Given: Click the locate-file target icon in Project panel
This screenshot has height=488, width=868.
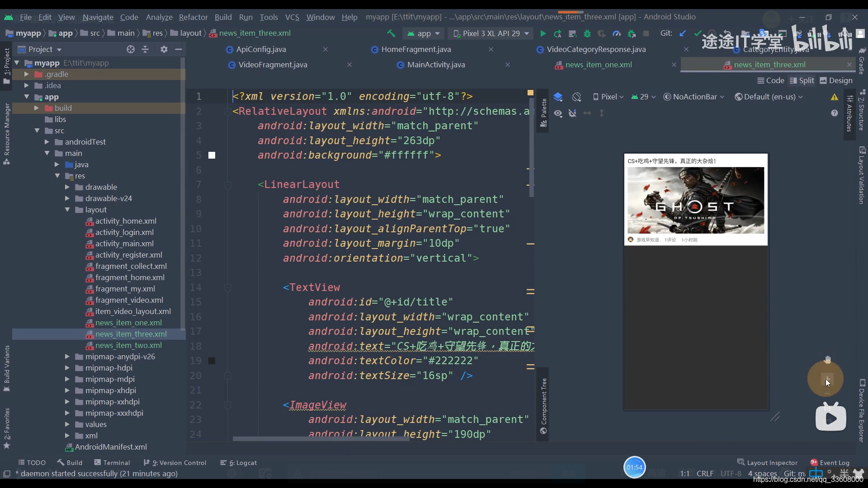Looking at the screenshot, I should [x=131, y=49].
